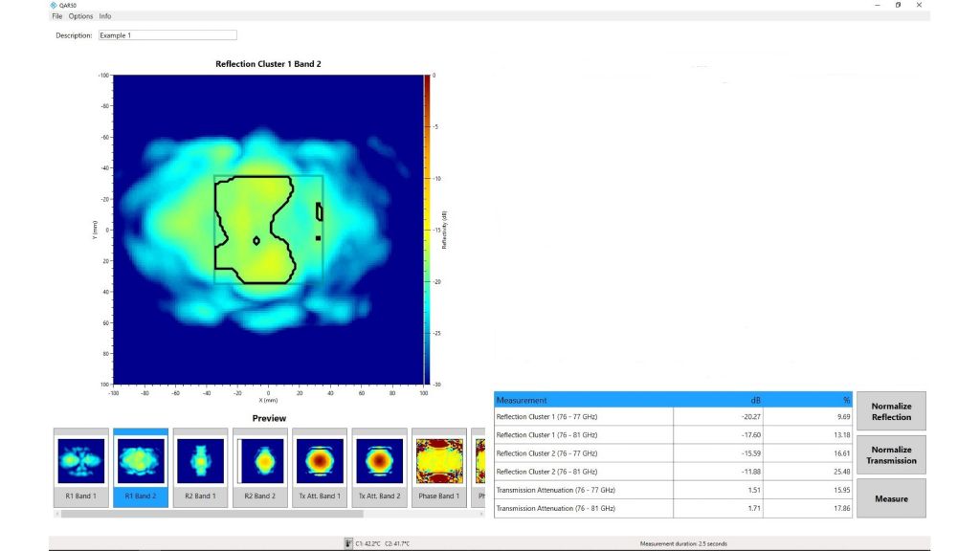This screenshot has width=980, height=551.
Task: Open the Phase Band 1 preview
Action: click(441, 464)
